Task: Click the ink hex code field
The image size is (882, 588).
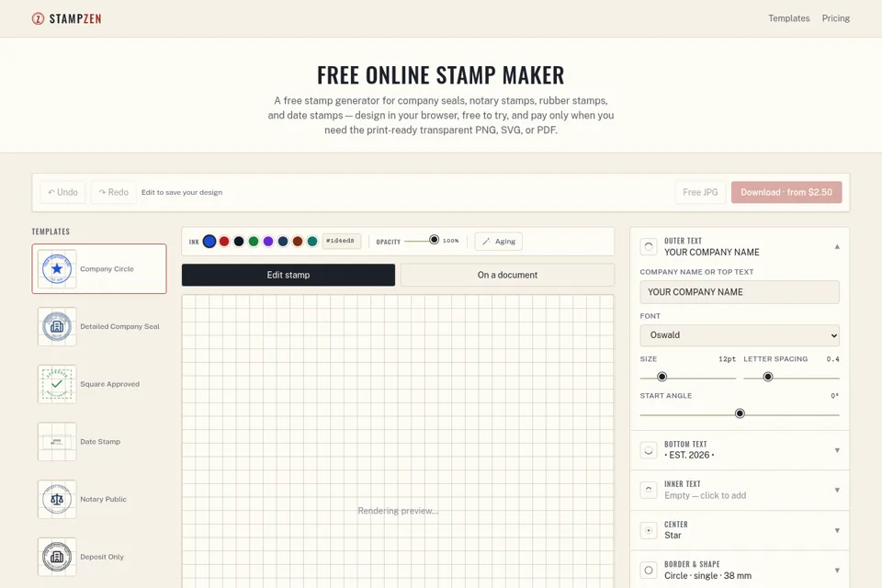Action: (x=342, y=241)
